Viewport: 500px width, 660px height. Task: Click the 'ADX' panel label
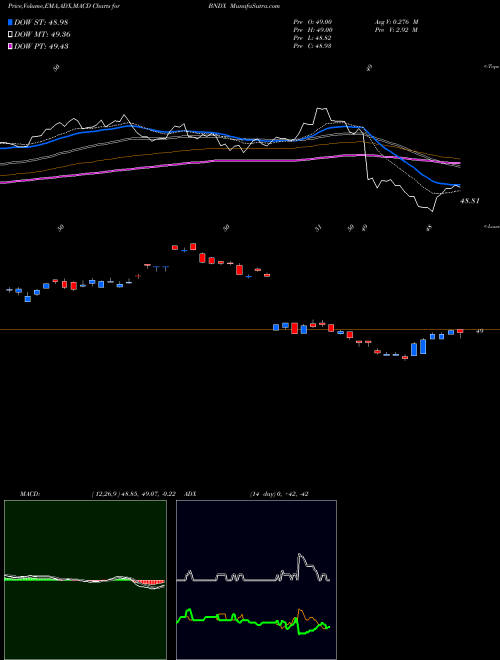[191, 494]
